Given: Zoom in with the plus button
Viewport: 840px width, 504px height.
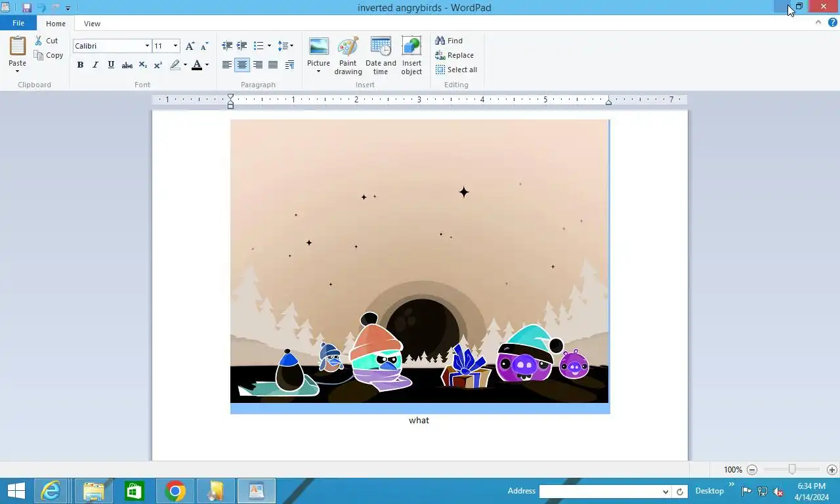Looking at the screenshot, I should (831, 470).
